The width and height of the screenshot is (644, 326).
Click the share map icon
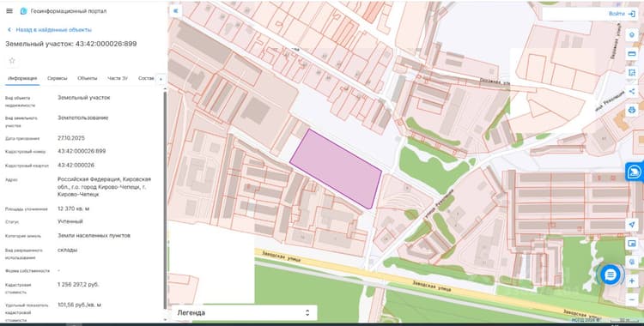click(632, 91)
